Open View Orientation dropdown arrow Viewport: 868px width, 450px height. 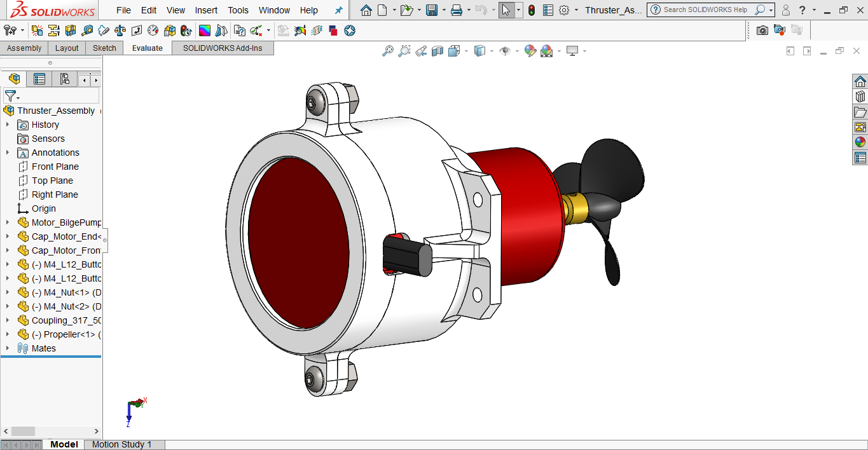(467, 51)
